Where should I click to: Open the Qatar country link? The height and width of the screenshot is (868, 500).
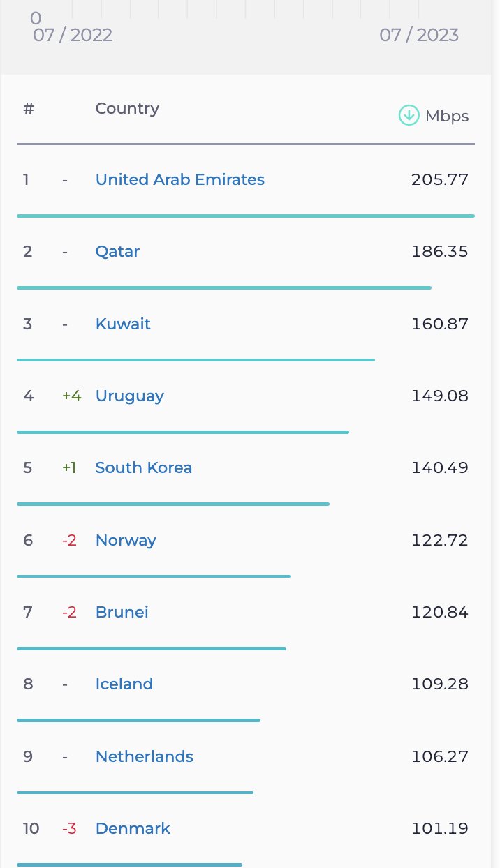click(x=117, y=252)
